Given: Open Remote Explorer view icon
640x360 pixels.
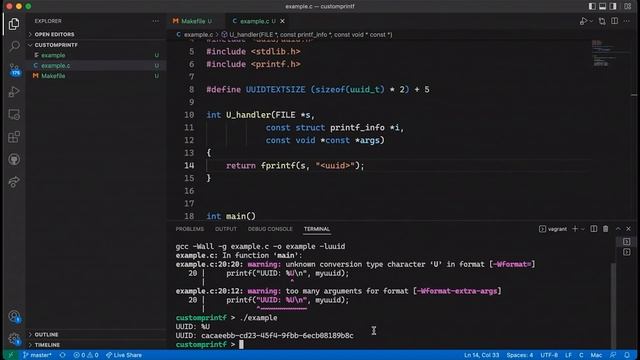Looking at the screenshot, I should click(14, 114).
